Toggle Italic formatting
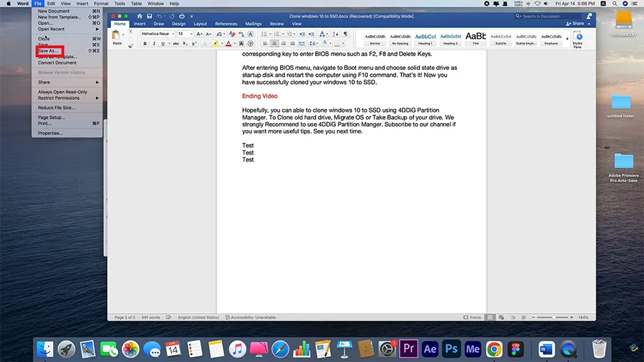Image resolution: width=644 pixels, height=362 pixels. click(x=154, y=43)
